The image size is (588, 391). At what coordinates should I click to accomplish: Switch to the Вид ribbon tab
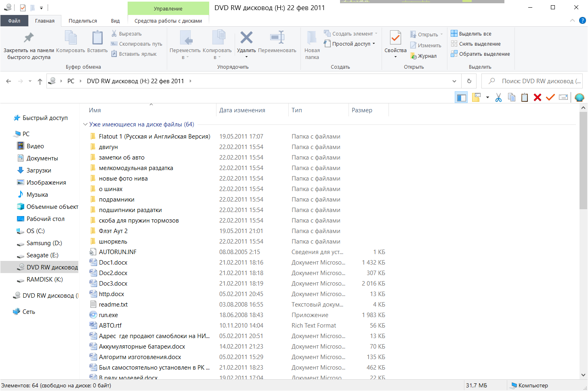[x=115, y=21]
